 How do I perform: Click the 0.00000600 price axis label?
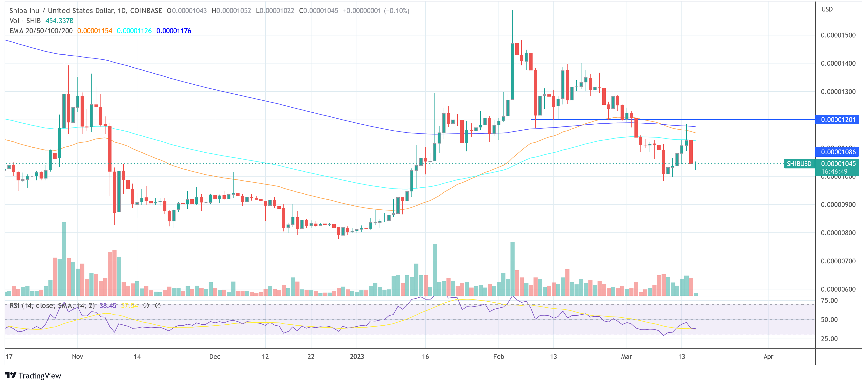[838, 289]
